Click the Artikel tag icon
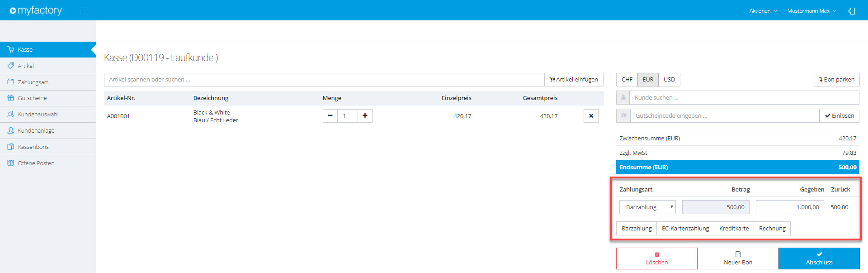868x273 pixels. 11,66
